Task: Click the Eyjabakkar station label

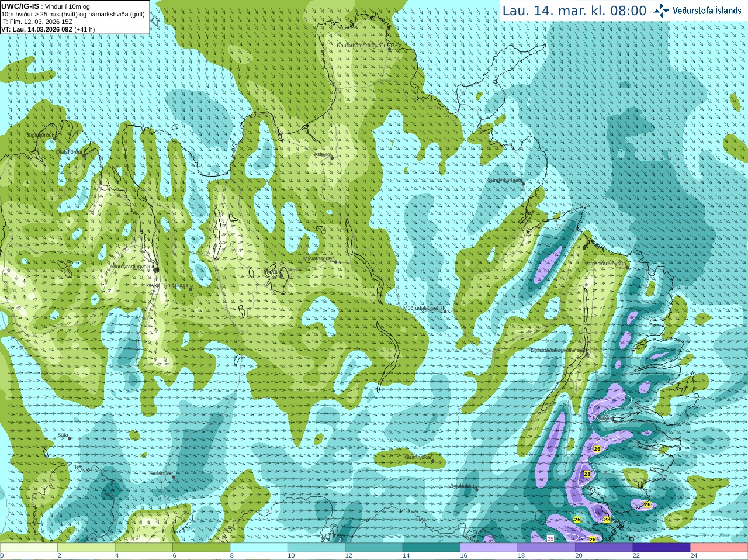Action: 463,486
